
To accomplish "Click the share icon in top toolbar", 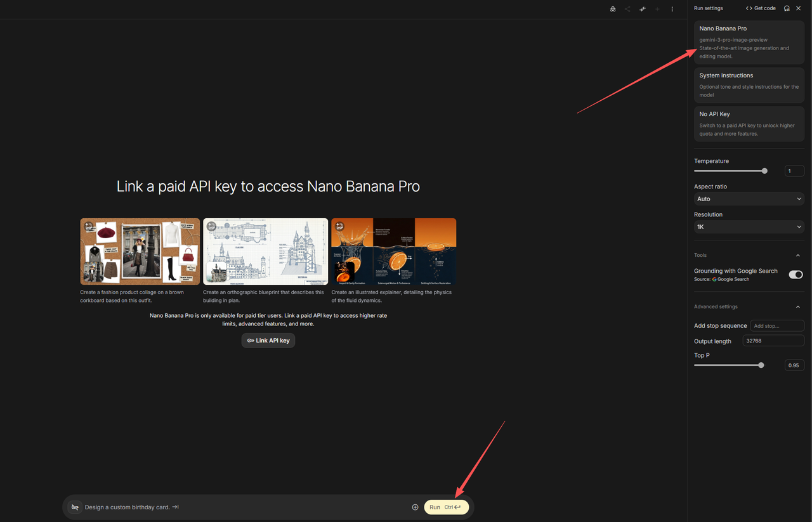I will coord(627,9).
